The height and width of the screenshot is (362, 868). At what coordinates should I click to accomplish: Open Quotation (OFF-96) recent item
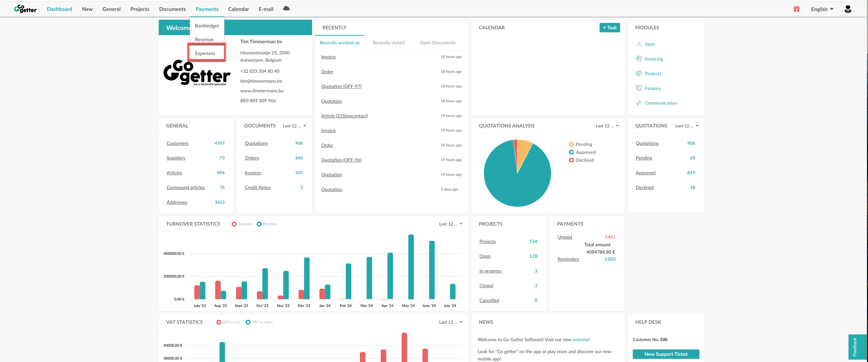pos(341,160)
